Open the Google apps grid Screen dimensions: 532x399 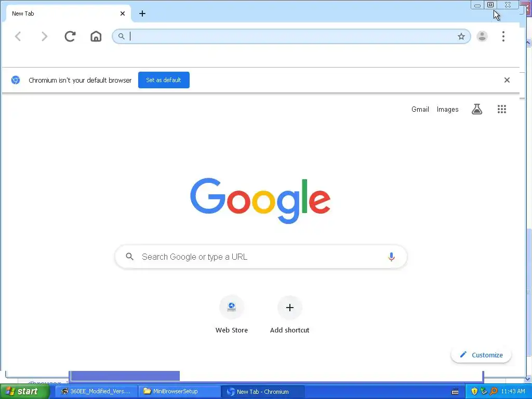tap(502, 109)
